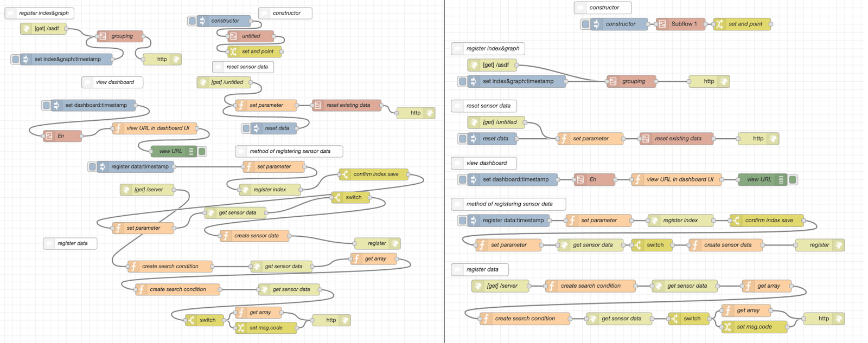Screen dimensions: 868x343
Task: Select view dashboard comment in right flow
Action: point(484,163)
